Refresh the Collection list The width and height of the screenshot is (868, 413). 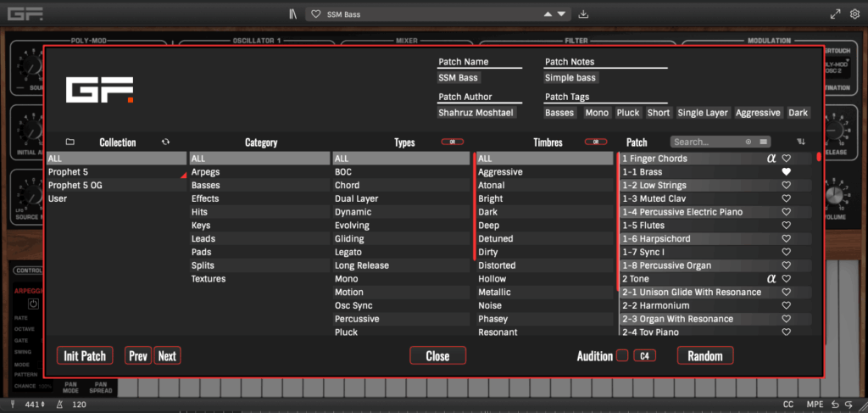point(165,142)
